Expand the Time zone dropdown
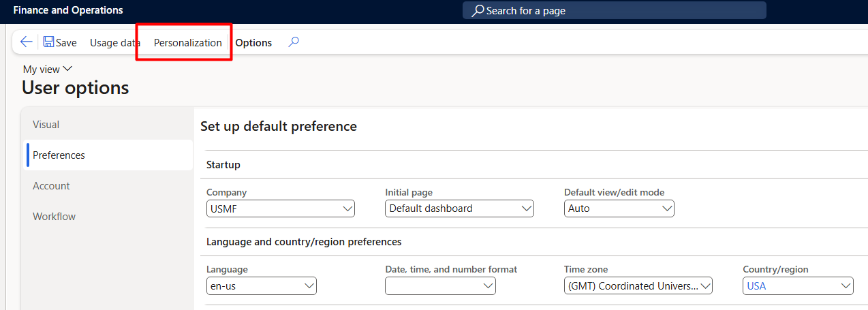Viewport: 868px width, 310px height. (x=638, y=286)
